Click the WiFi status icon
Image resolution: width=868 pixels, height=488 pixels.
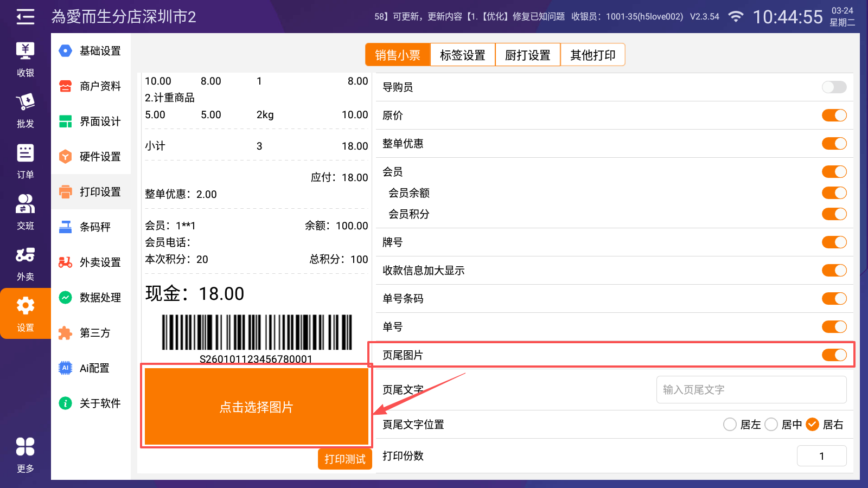pyautogui.click(x=736, y=17)
